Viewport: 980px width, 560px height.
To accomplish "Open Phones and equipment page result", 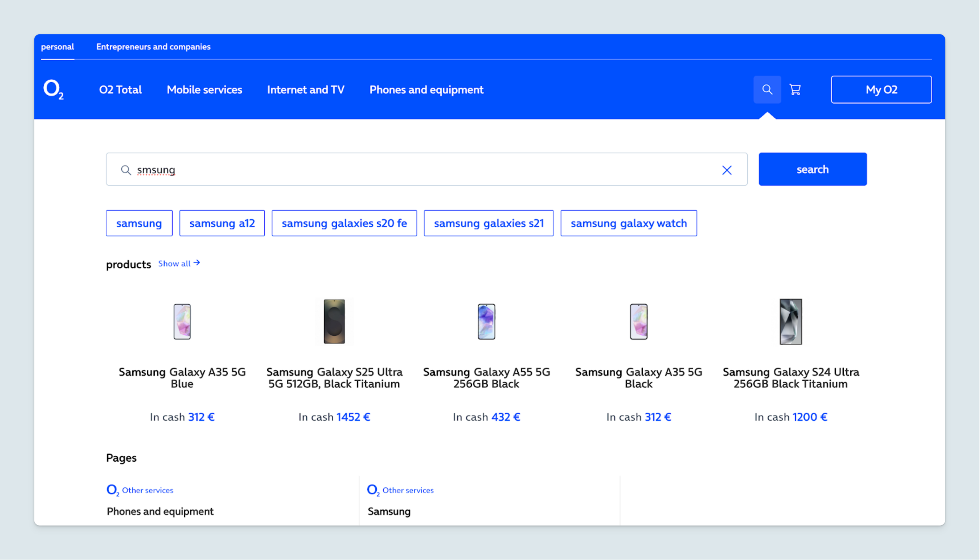I will pos(160,511).
